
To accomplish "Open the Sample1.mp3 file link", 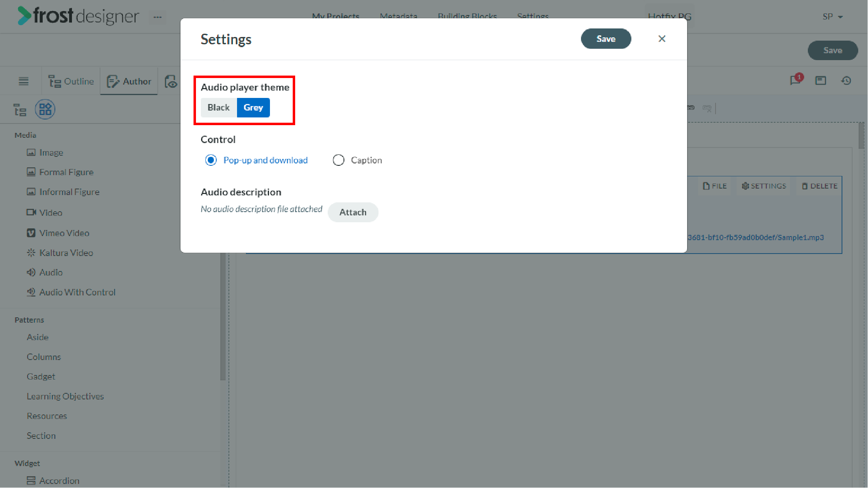I will [x=755, y=237].
